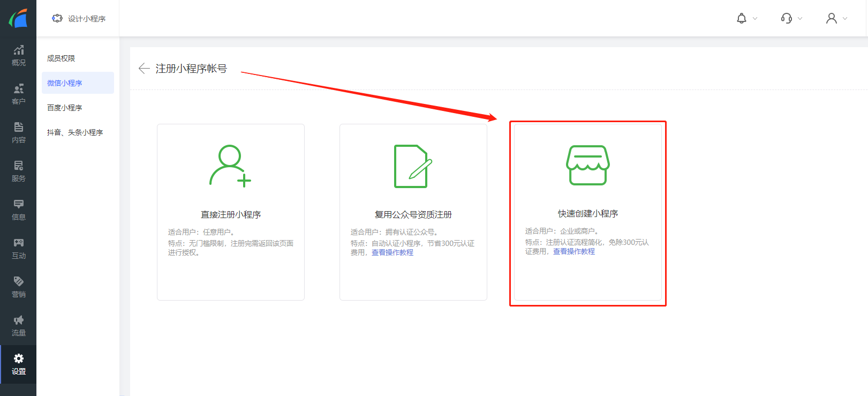Choose the 直接注册小程序 card

point(231,212)
